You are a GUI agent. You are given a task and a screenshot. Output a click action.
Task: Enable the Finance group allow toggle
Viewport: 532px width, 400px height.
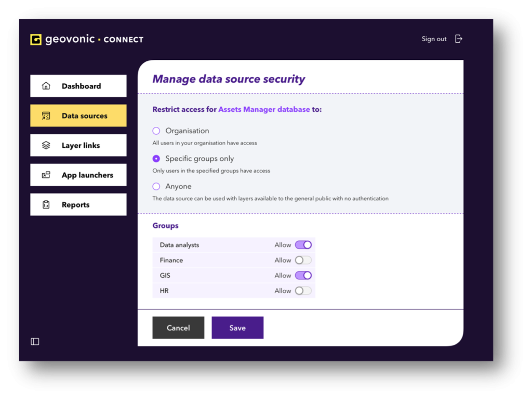pos(303,260)
